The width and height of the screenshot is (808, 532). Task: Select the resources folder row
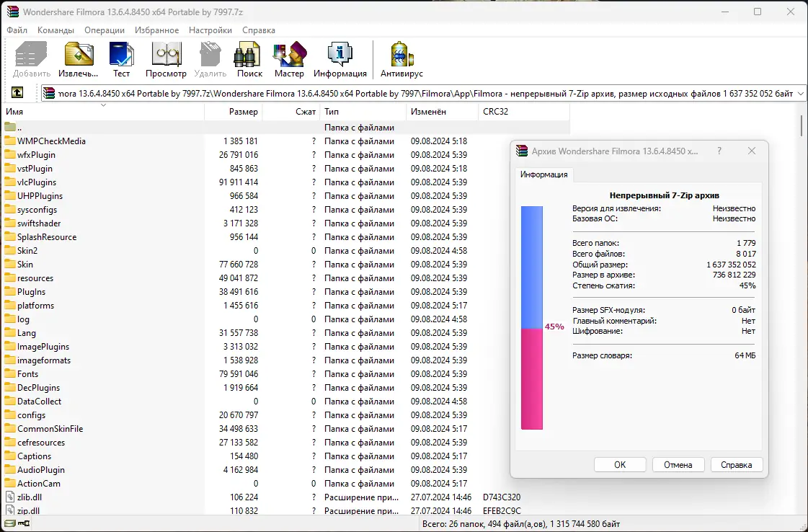tap(286, 278)
